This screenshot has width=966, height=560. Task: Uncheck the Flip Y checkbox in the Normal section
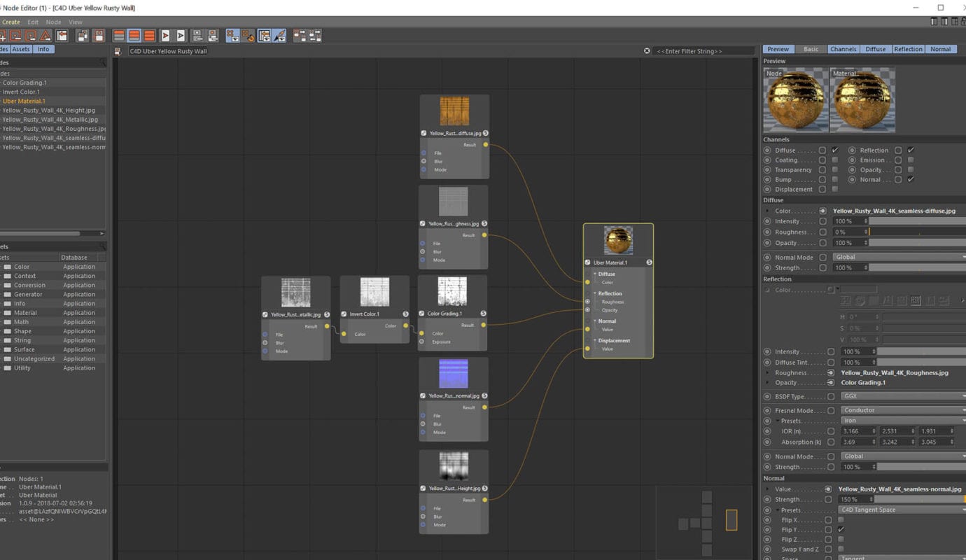tap(841, 529)
